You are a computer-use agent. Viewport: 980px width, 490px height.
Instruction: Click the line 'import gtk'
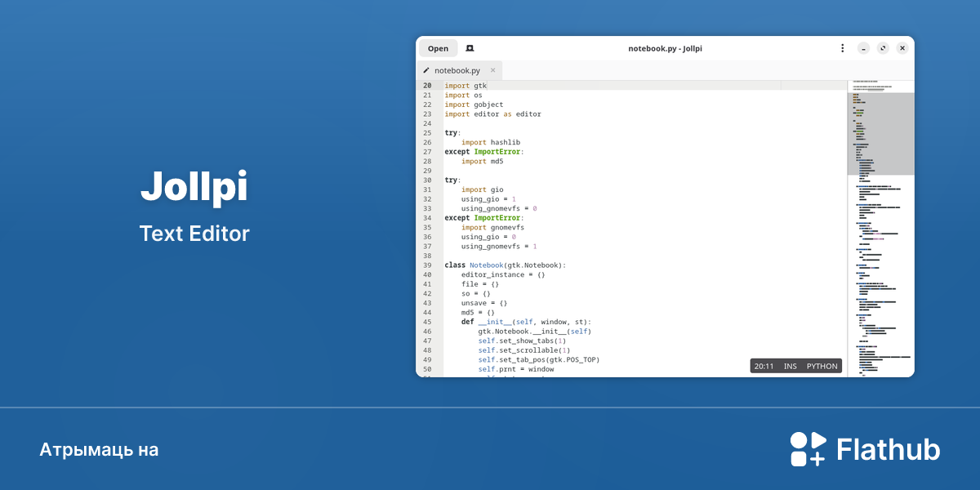coord(465,86)
